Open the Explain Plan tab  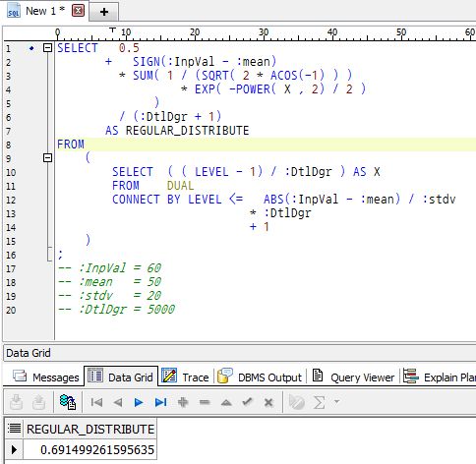tap(440, 377)
